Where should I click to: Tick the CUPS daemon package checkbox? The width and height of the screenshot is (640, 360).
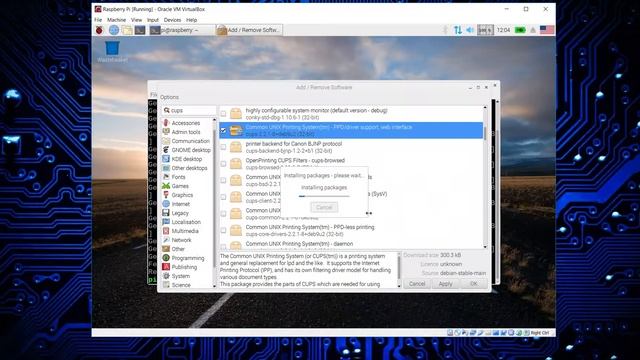[x=223, y=247]
